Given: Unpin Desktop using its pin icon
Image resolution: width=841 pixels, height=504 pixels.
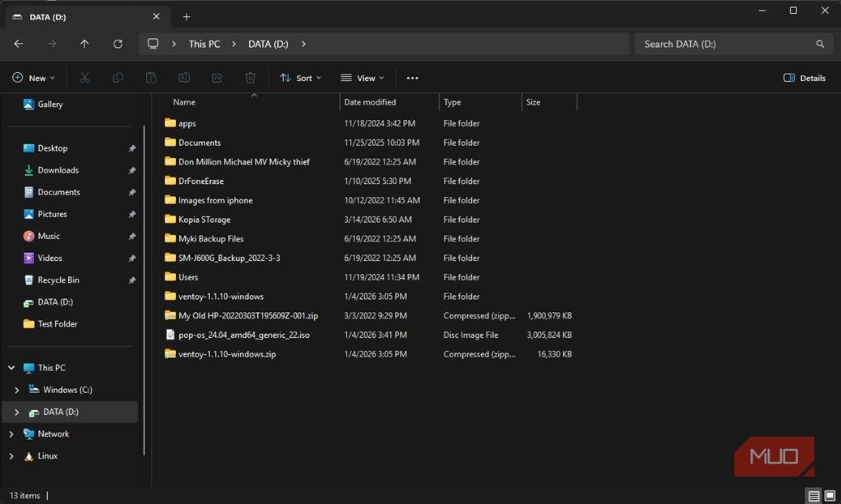Looking at the screenshot, I should 132,148.
